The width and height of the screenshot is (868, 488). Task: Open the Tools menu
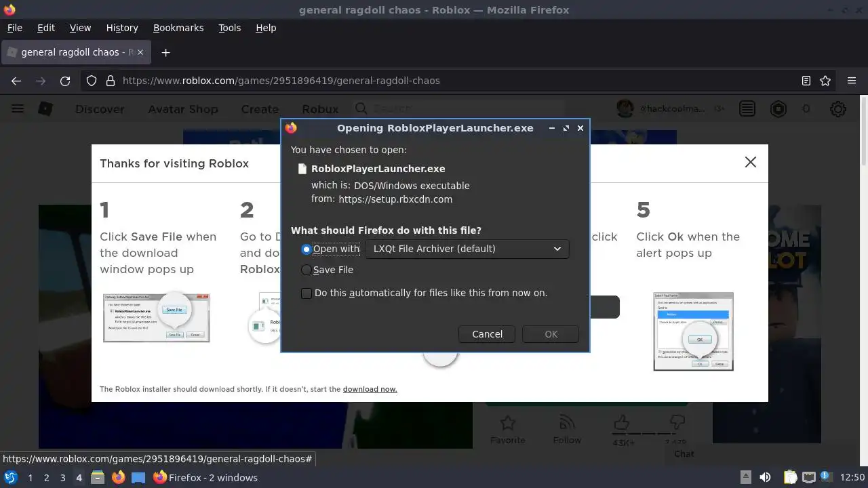(x=229, y=28)
